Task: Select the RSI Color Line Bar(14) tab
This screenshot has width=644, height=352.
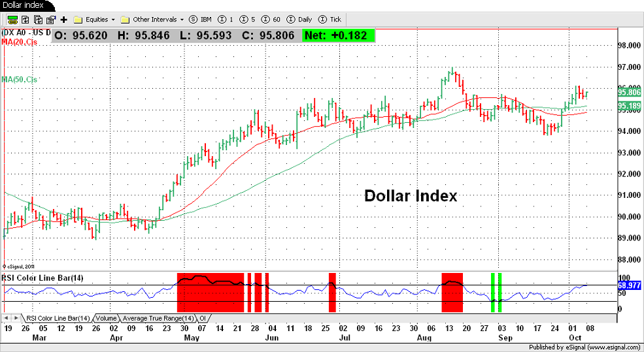Action: click(x=58, y=318)
